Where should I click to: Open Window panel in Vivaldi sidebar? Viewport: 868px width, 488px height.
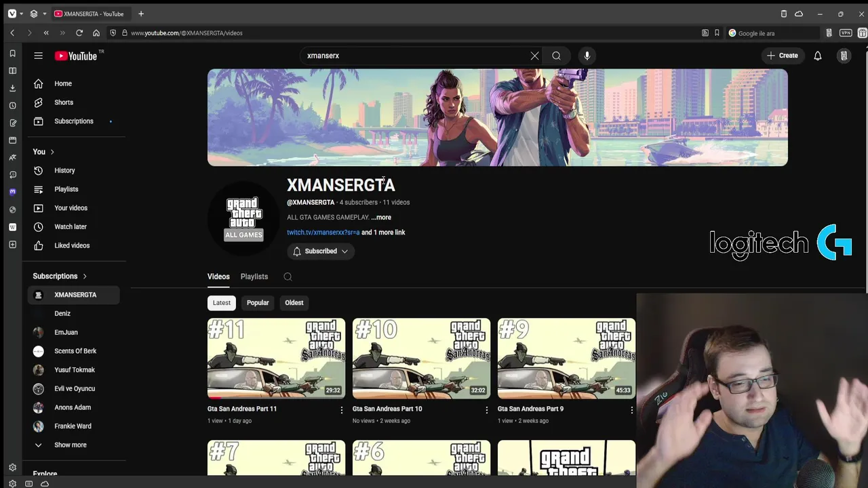(x=12, y=140)
